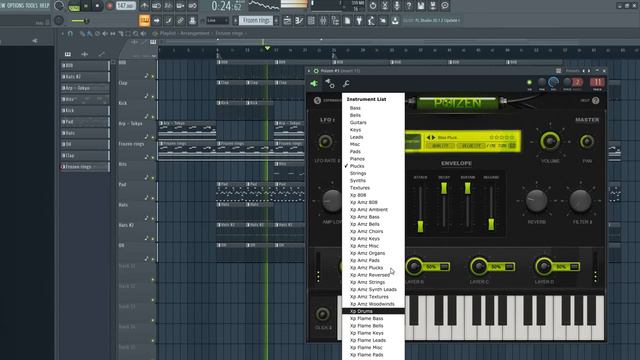The height and width of the screenshot is (360, 640).
Task: Click the next preset right arrow in display
Action: [433, 138]
